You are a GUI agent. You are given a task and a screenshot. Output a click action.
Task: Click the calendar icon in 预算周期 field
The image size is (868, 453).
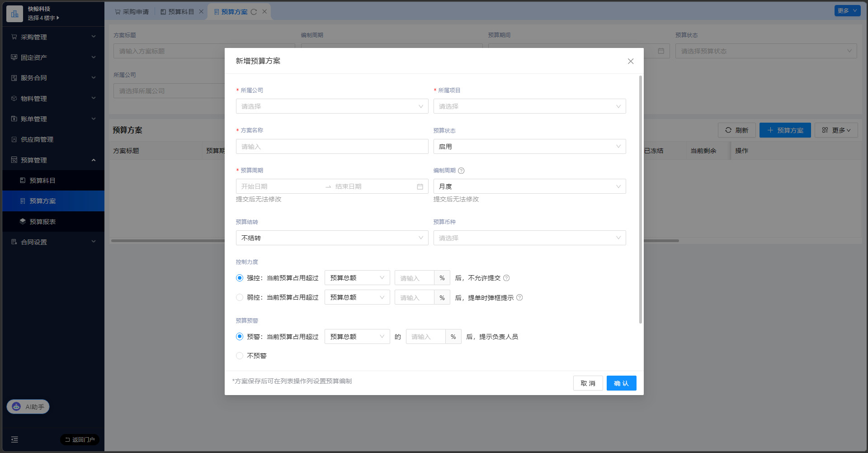[420, 186]
